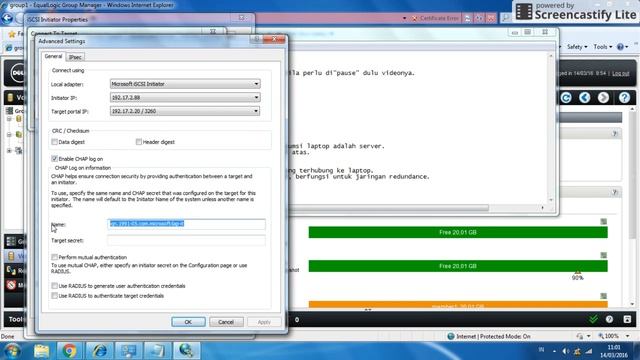Click the Dell logo in Group Manager

point(16,73)
